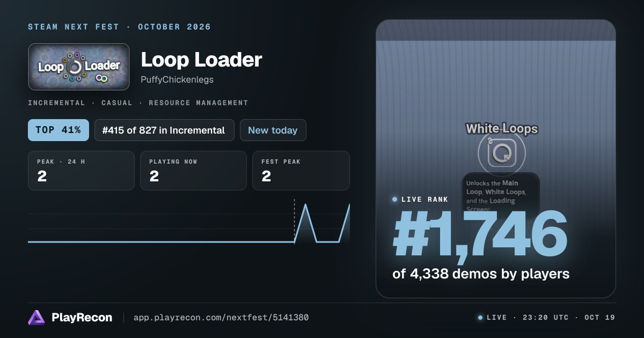
Task: Click the 'of 4,338 demos by players' text
Action: 481,274
